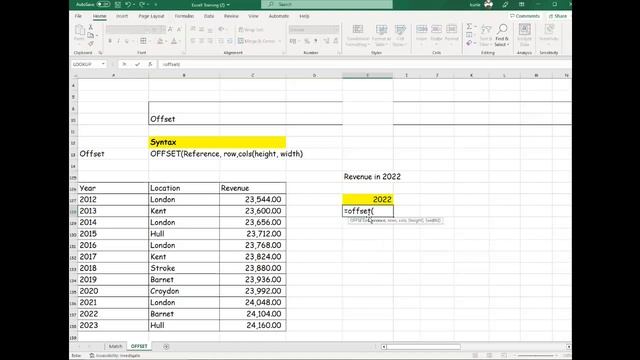Screen dimensions: 640x360
Task: Click the Clear eraser icon
Action: pyautogui.click(x=469, y=43)
